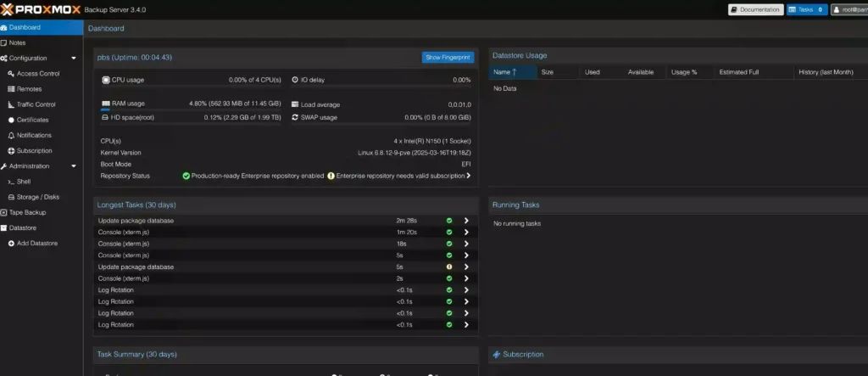Click the Enterprise repository needs valid subscription text
The image size is (868, 376).
[401, 176]
